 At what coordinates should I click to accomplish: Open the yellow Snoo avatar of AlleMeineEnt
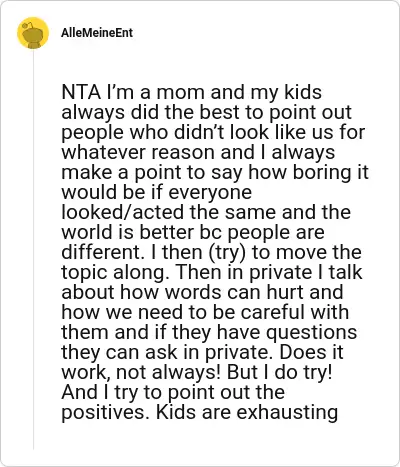point(33,33)
